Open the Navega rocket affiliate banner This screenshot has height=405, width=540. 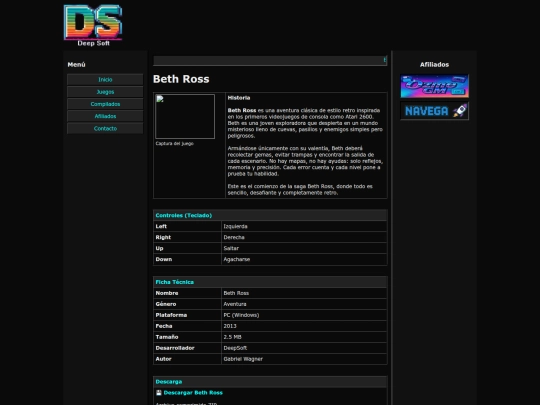tap(434, 111)
